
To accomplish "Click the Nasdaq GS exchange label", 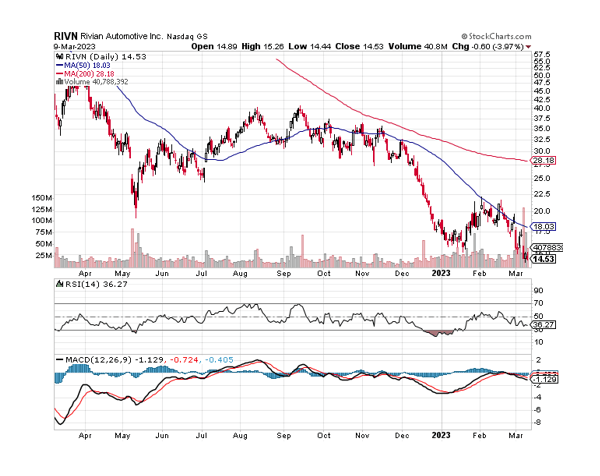I will pyautogui.click(x=187, y=36).
